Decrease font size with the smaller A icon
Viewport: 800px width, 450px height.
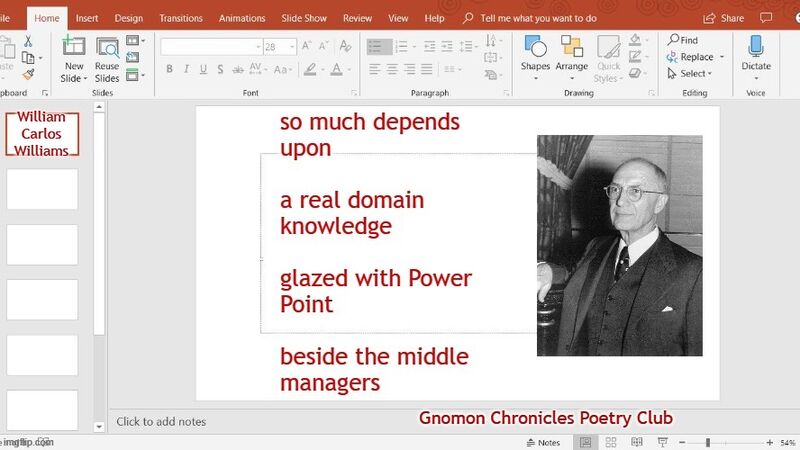tap(323, 46)
